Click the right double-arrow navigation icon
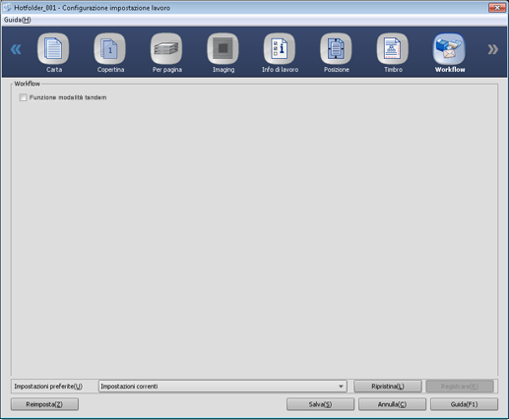509x420 pixels. (x=492, y=49)
